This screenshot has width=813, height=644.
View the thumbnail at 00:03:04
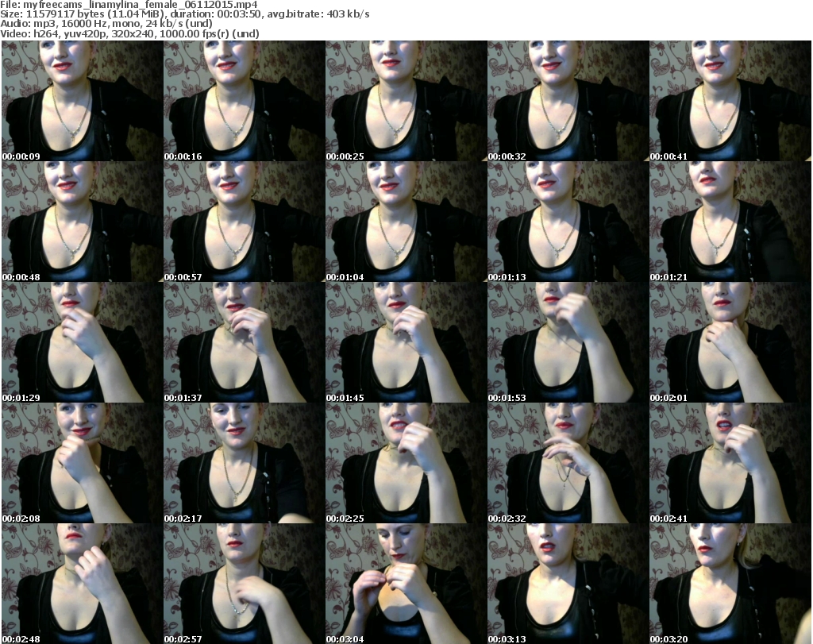(406, 584)
